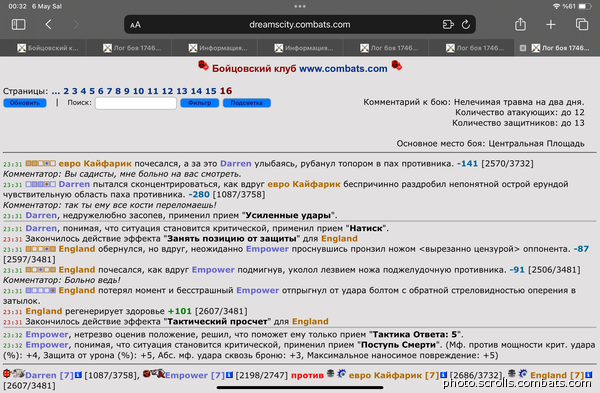Go to page 15 of the log
The image size is (600, 393).
(210, 91)
